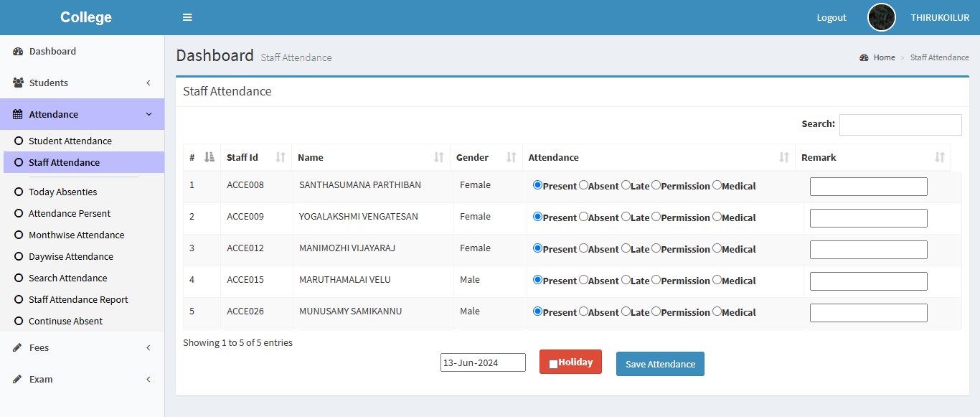Expand the Students sidebar menu chevron

coord(149,83)
